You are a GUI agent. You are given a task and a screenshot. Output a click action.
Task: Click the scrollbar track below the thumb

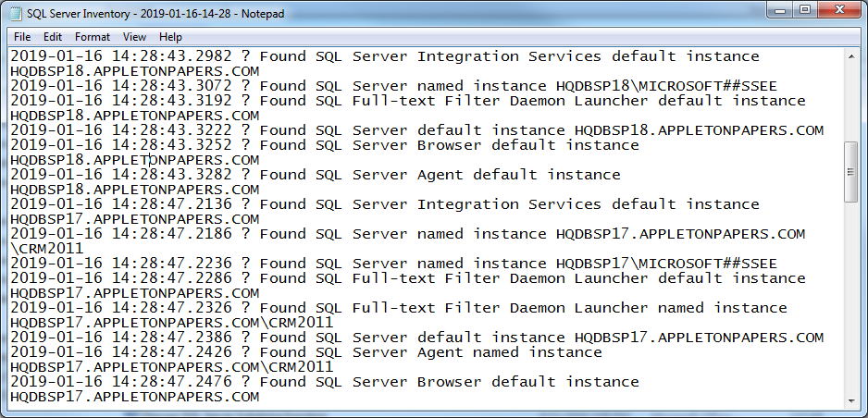(x=853, y=296)
